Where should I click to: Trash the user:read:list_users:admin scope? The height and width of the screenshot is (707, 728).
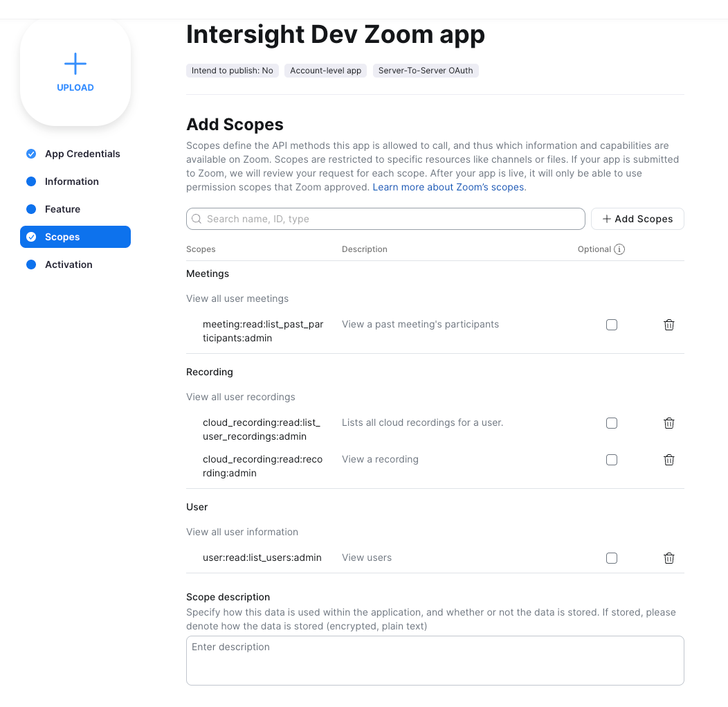669,558
